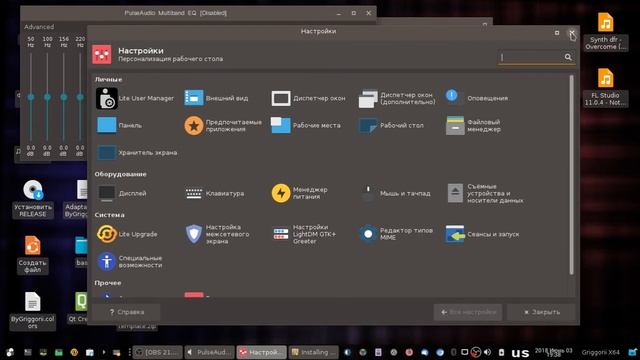Open Создать файл desktop icon
This screenshot has height=360, width=640.
[x=32, y=255]
